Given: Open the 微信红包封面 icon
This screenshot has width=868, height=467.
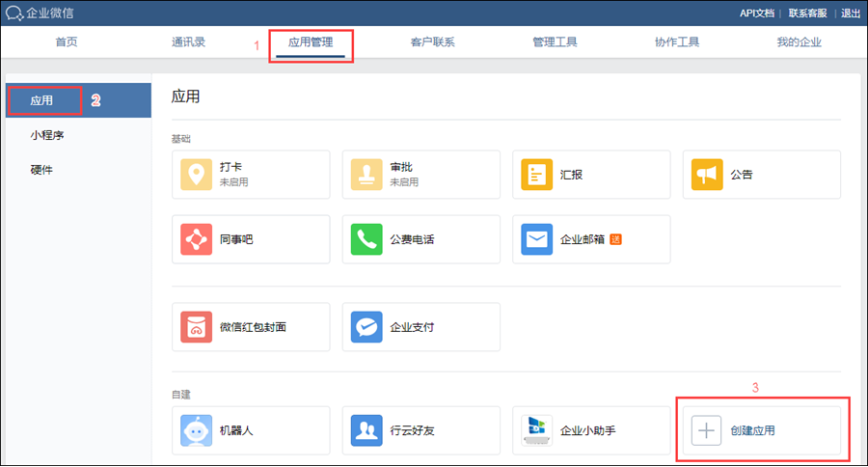Looking at the screenshot, I should click(197, 327).
